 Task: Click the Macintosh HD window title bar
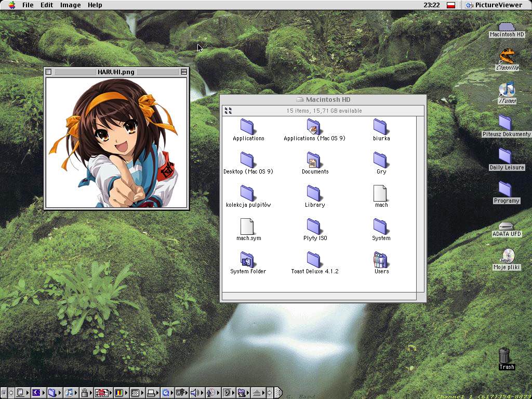[323, 99]
